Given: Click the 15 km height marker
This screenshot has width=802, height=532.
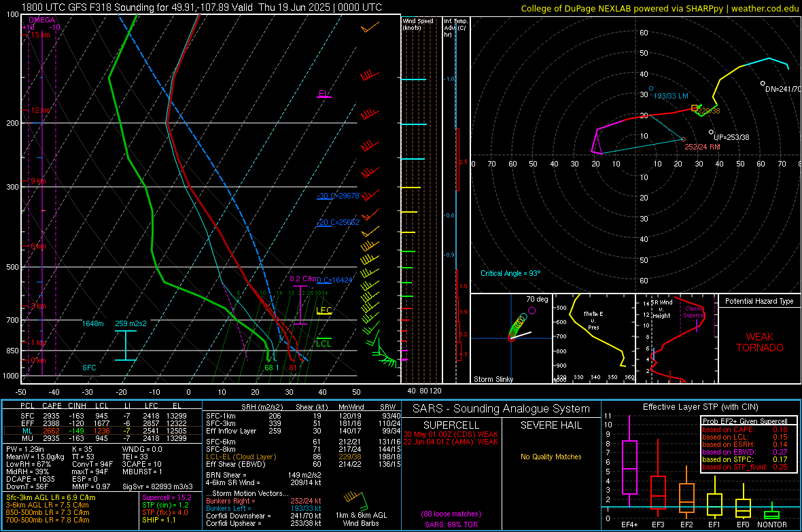Looking at the screenshot, I should 40,35.
